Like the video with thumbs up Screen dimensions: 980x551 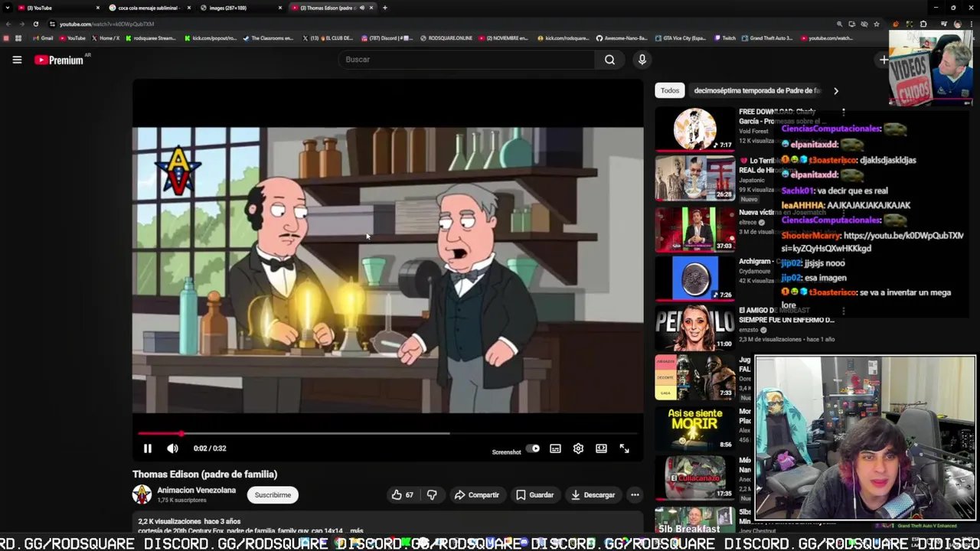[403, 495]
